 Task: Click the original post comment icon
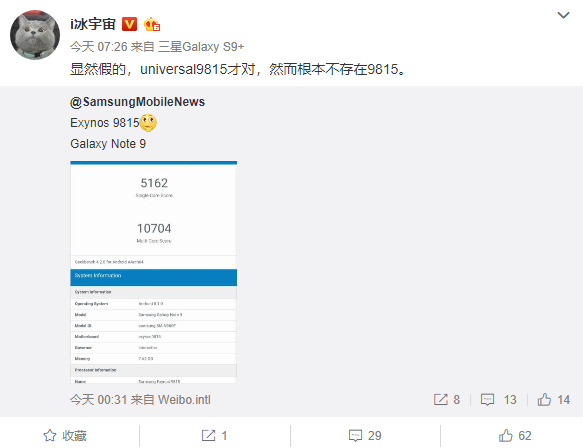pos(487,400)
